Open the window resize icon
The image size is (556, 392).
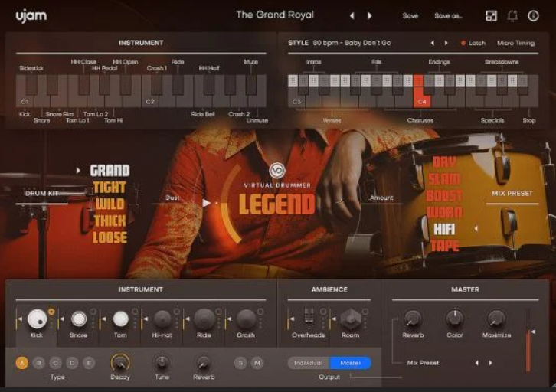point(491,15)
